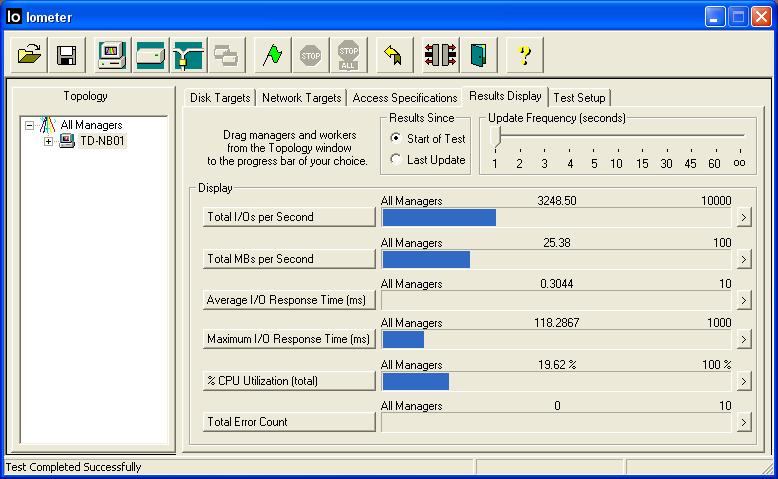Click the empty Total Error Count bar

click(x=556, y=422)
